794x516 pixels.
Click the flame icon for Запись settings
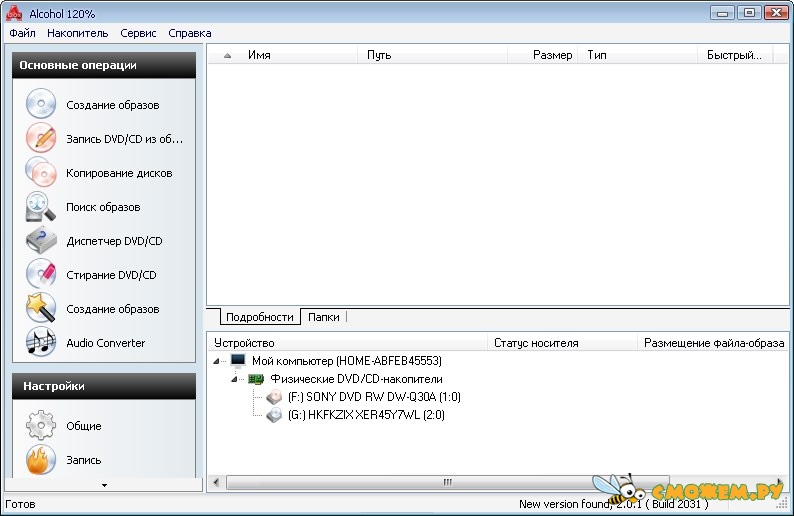tap(41, 459)
